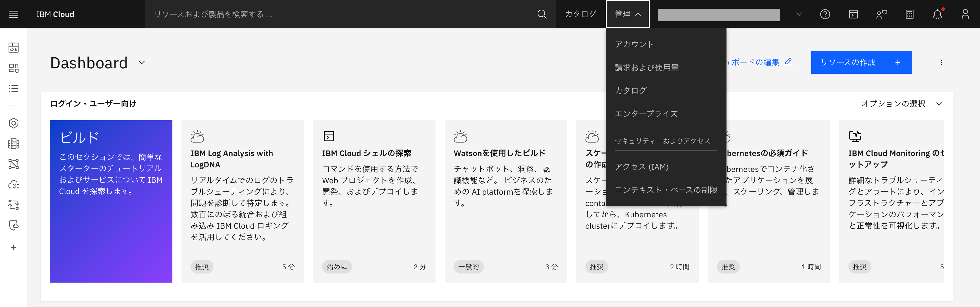The width and height of the screenshot is (980, 307).
Task: View notifications via the bell icon
Action: point(937,14)
